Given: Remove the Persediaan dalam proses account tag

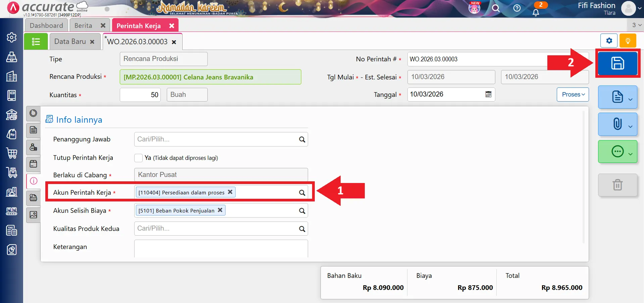Looking at the screenshot, I should (x=230, y=192).
